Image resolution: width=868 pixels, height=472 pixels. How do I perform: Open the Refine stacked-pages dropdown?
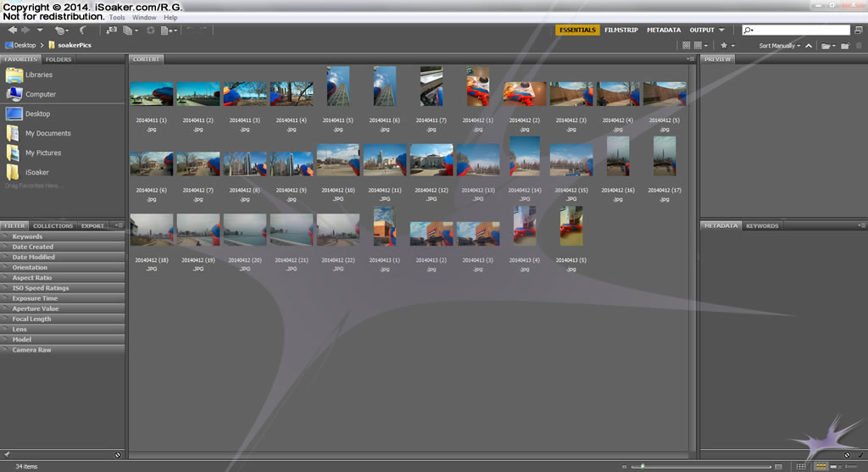(x=130, y=31)
